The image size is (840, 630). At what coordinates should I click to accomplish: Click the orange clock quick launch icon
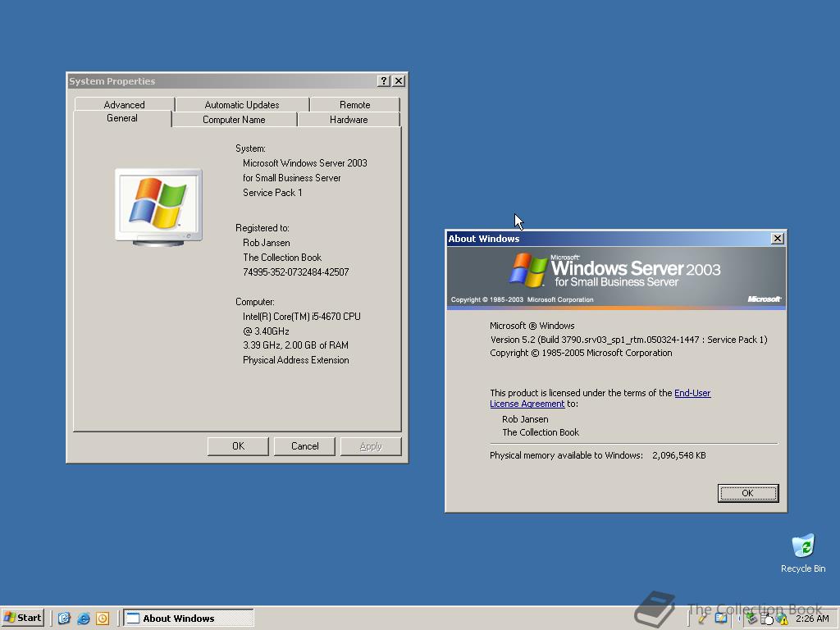pos(103,619)
